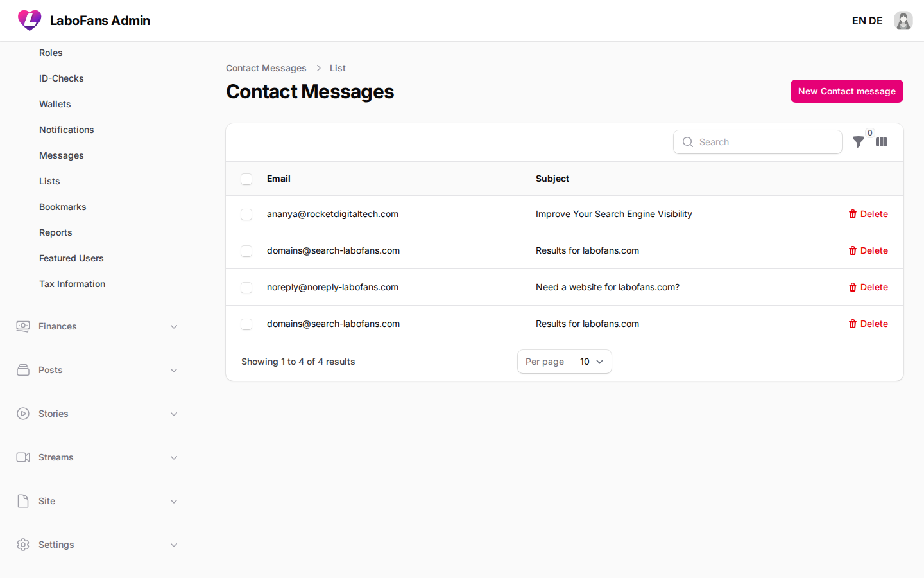Open Reports in the sidebar
924x578 pixels.
pos(56,232)
